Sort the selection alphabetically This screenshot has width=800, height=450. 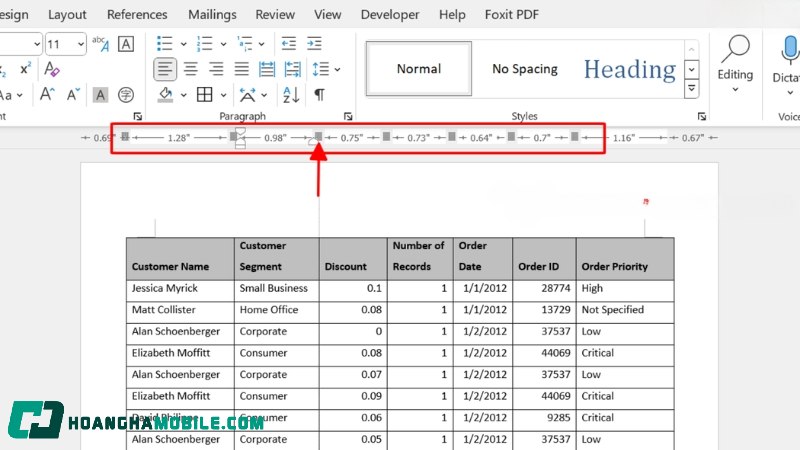tap(291, 95)
